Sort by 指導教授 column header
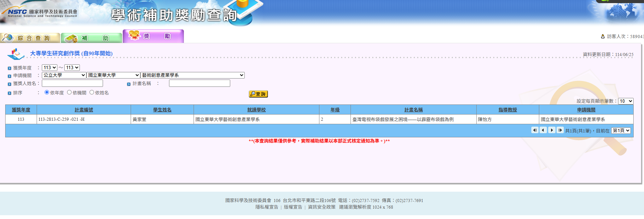 [x=508, y=110]
